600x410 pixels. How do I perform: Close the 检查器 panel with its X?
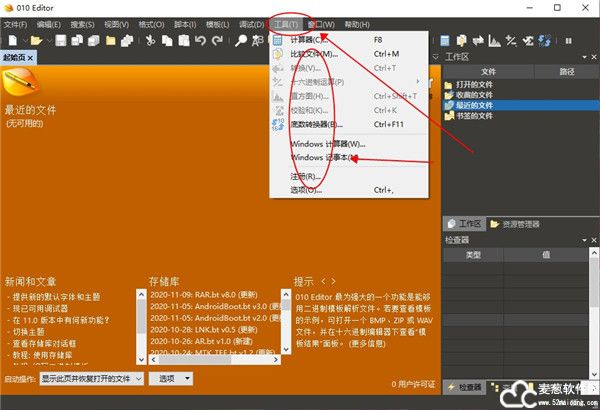pyautogui.click(x=594, y=240)
